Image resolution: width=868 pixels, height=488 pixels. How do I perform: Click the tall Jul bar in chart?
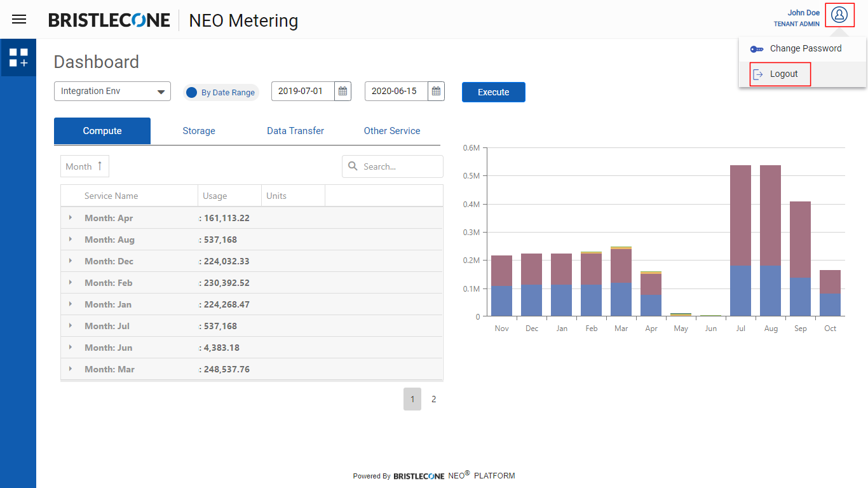(x=740, y=241)
